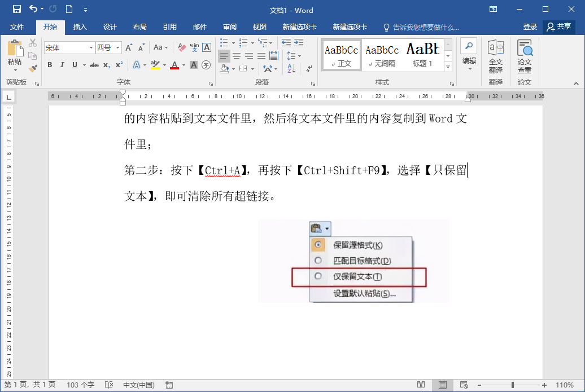
Task: Switch to the 审阅 (Review) tab
Action: [x=229, y=27]
